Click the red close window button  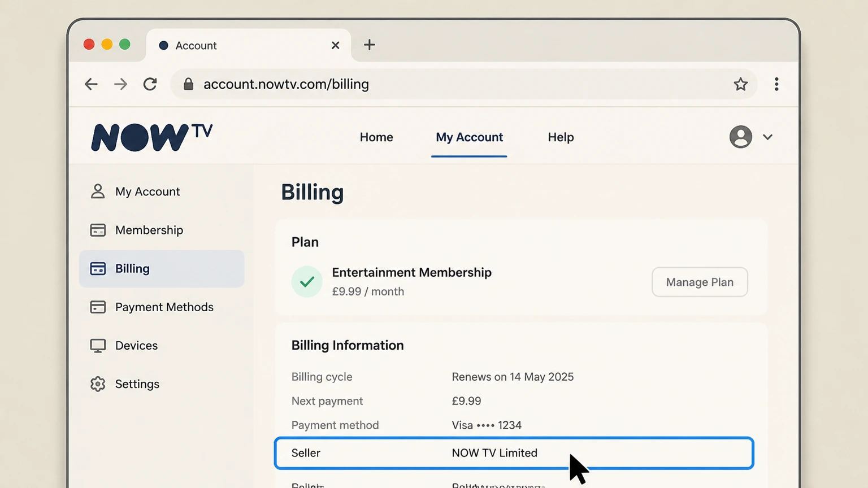point(89,45)
